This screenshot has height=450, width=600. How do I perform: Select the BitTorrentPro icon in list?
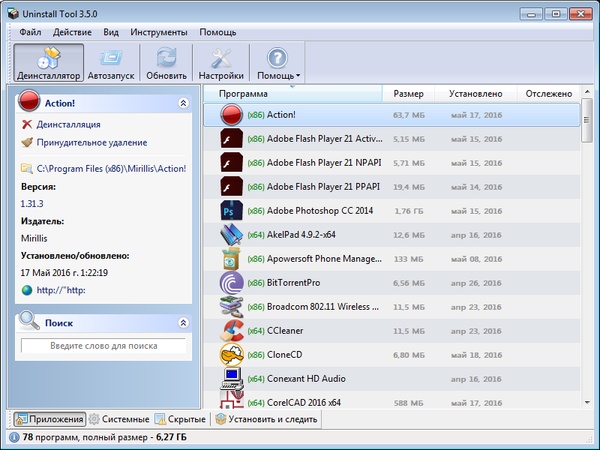coord(232,283)
